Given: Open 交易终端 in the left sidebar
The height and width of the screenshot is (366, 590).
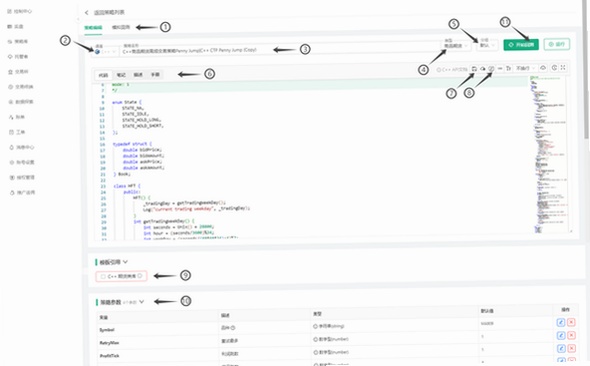Looking at the screenshot, I should pyautogui.click(x=21, y=87).
